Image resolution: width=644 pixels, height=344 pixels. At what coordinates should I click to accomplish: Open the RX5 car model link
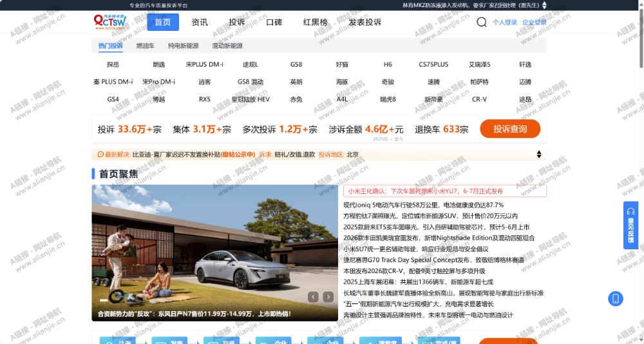pos(205,99)
